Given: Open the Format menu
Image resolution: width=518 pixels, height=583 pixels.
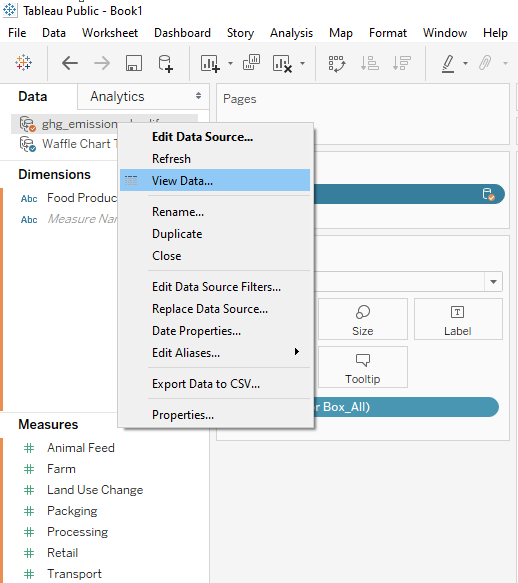Looking at the screenshot, I should pyautogui.click(x=388, y=33).
